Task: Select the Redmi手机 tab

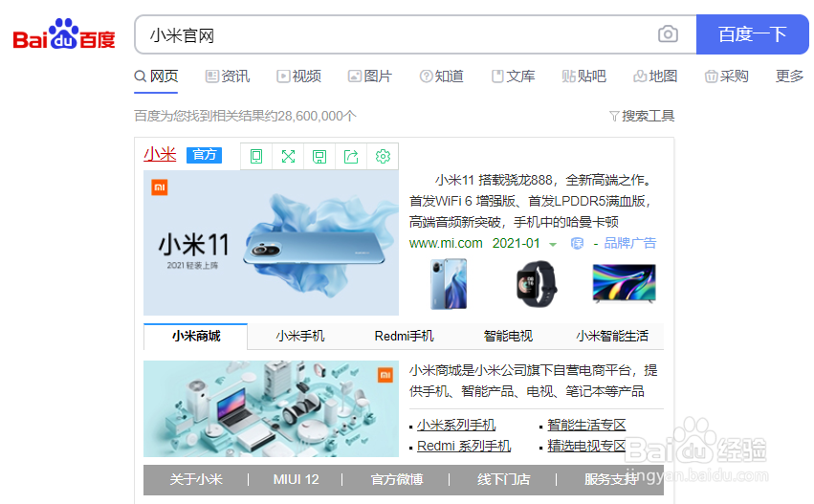Action: click(x=404, y=336)
